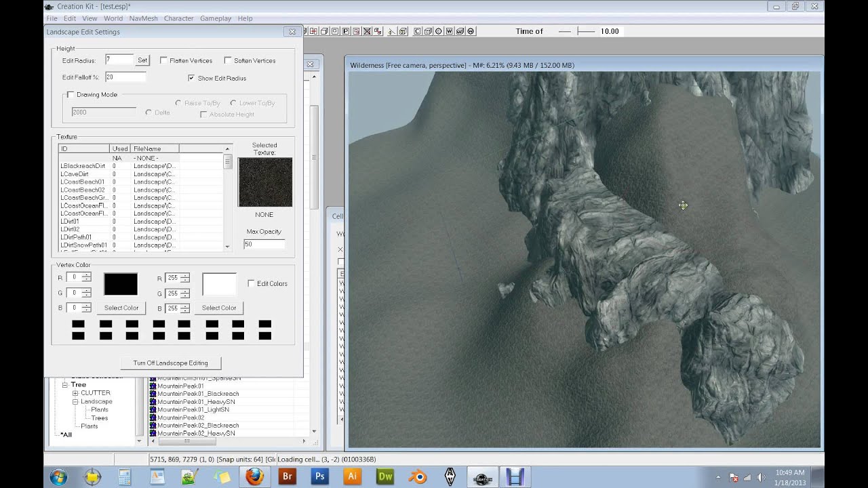Click Turn Off Landscape Editing
The height and width of the screenshot is (488, 868).
click(170, 363)
